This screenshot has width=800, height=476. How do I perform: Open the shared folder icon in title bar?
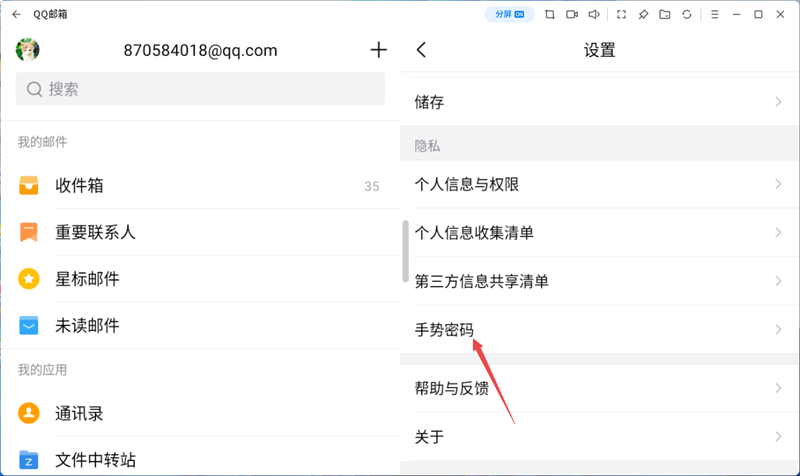click(665, 15)
